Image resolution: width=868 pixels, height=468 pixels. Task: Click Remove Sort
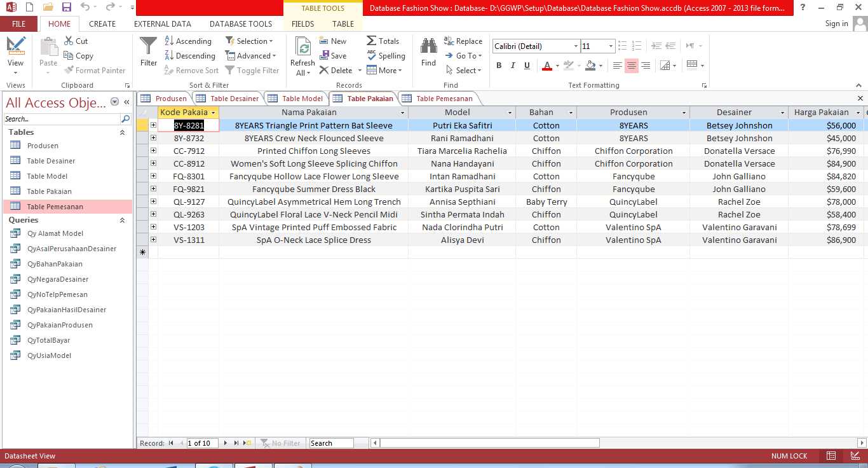pos(191,71)
